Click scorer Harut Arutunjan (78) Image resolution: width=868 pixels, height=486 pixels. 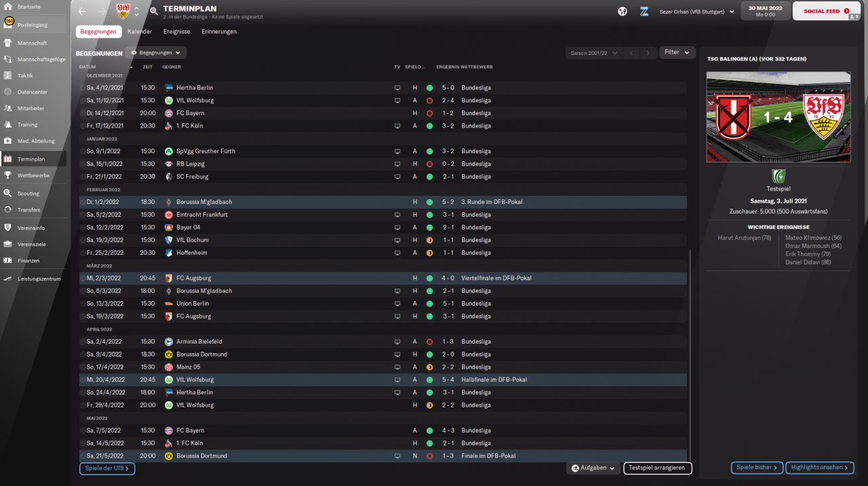[745, 238]
